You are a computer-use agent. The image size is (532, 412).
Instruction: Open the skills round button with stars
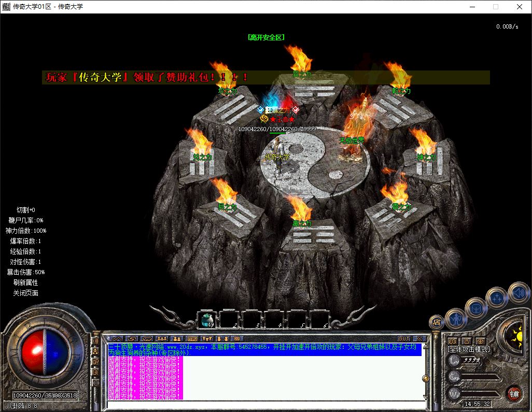click(497, 298)
